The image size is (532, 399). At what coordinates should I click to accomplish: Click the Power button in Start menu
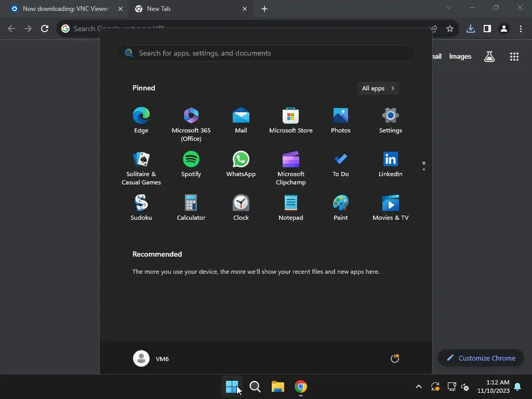tap(395, 358)
